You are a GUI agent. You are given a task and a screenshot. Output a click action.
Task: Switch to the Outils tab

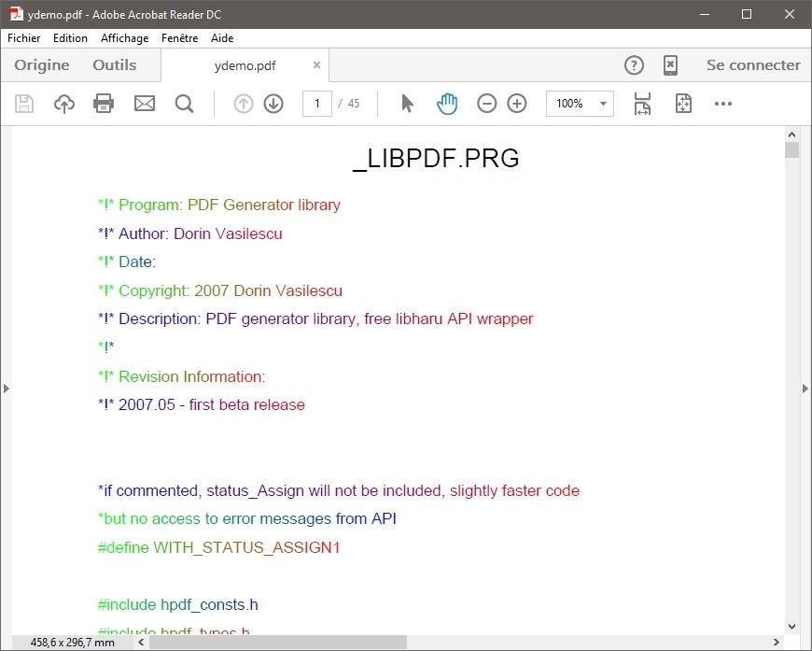pos(115,65)
